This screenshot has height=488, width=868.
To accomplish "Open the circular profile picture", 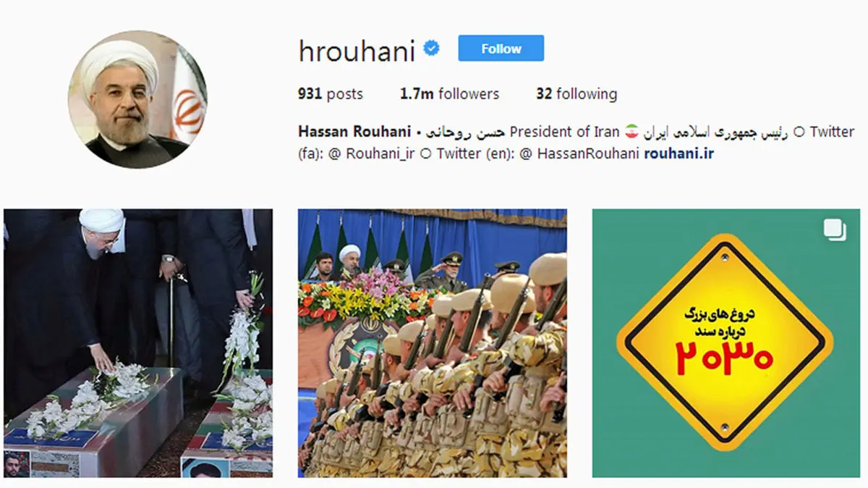I will click(137, 99).
